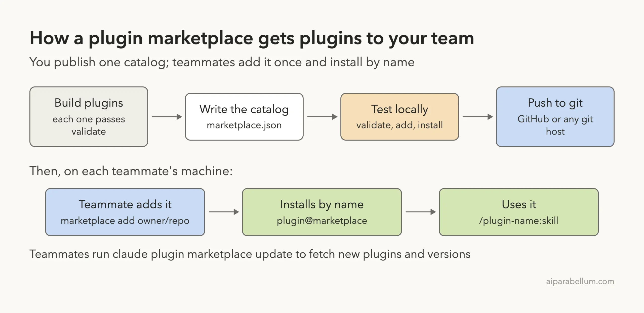Click the 'Uses it' green box
This screenshot has width=644, height=313.
coord(519,212)
